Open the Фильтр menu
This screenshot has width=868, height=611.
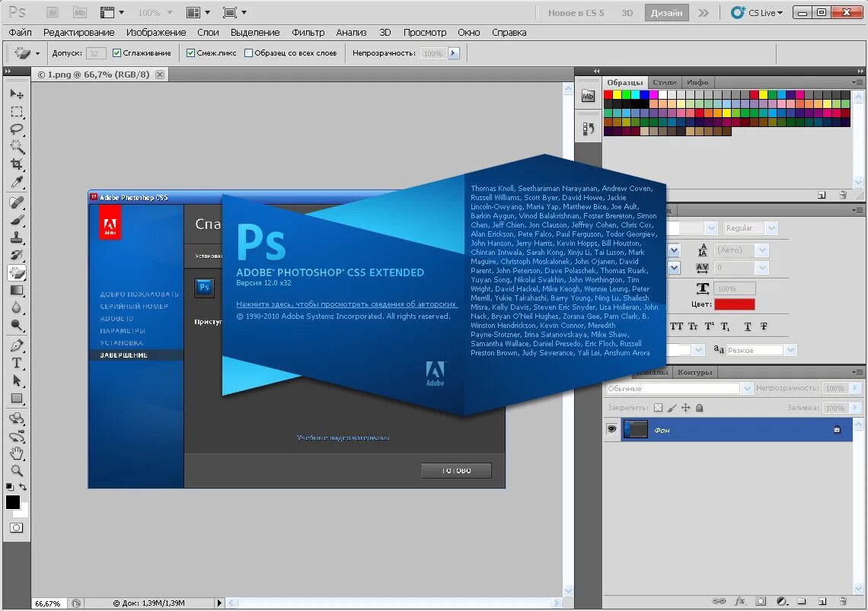[x=308, y=33]
